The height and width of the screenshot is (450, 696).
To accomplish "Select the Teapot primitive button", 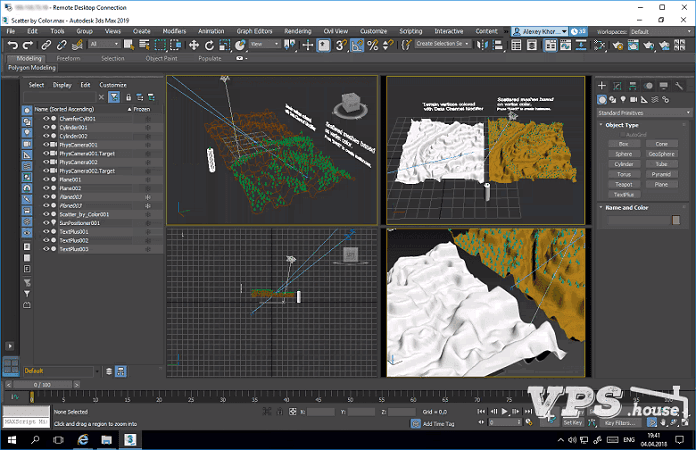I will coord(623,184).
